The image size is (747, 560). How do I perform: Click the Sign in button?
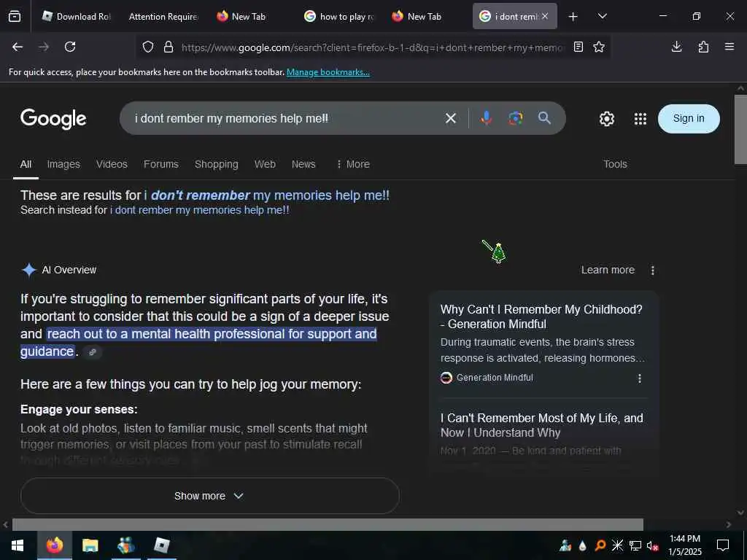[689, 119]
